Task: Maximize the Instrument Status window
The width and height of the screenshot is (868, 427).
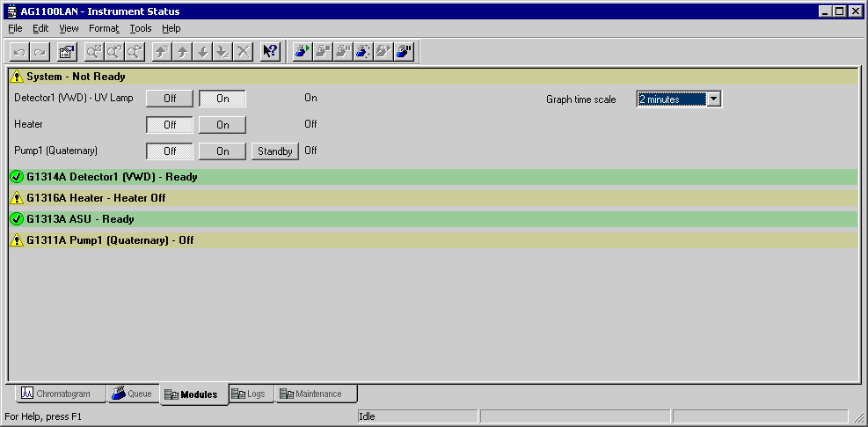Action: coord(840,11)
